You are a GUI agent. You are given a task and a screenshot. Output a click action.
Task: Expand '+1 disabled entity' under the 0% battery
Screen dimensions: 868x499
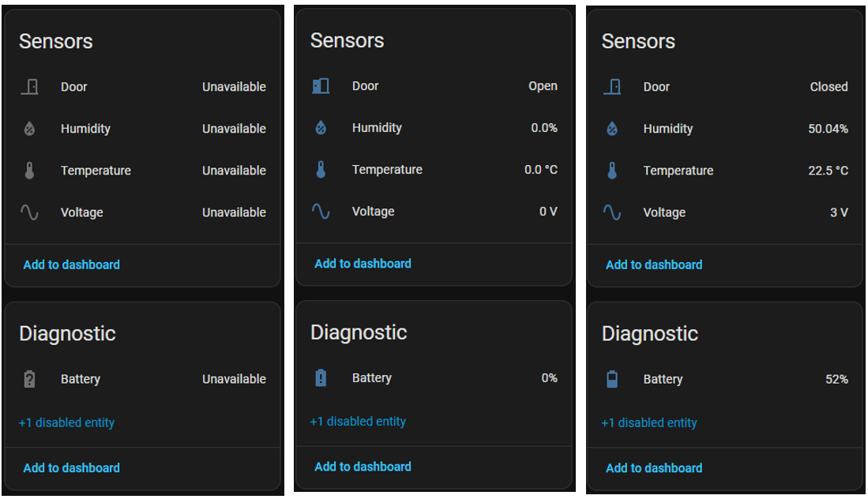pyautogui.click(x=358, y=422)
